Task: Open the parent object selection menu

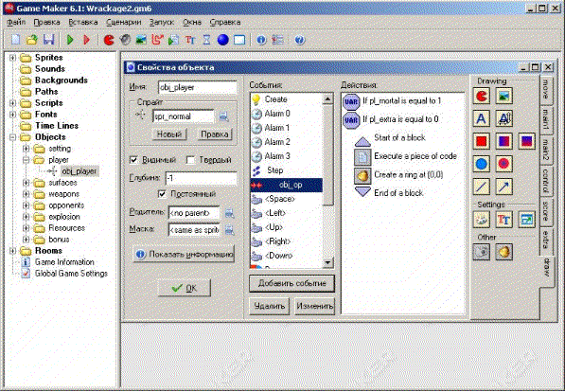Action: click(230, 213)
